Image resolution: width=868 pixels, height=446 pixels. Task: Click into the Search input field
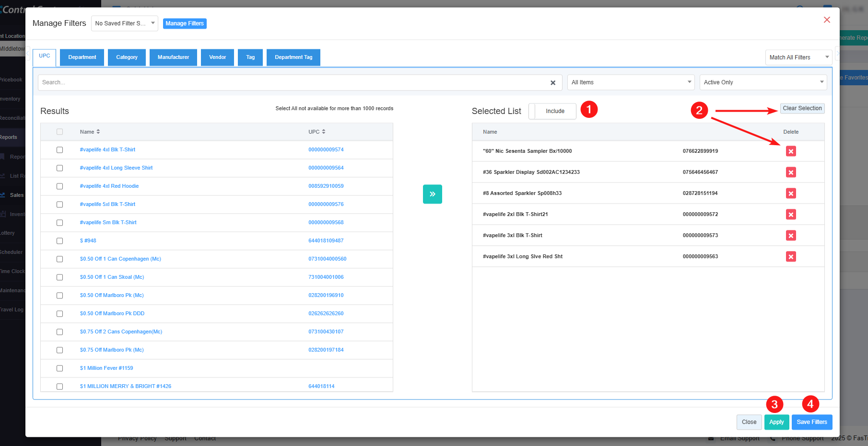293,82
